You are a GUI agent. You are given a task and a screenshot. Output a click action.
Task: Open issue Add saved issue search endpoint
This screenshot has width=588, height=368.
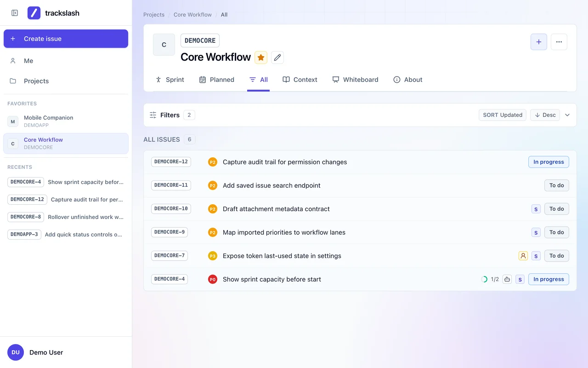(x=271, y=185)
